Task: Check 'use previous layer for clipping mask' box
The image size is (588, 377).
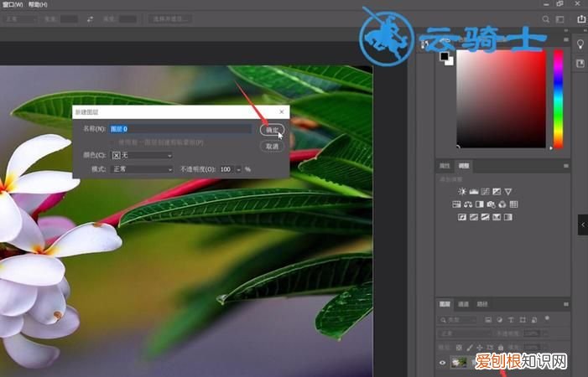Action: (115, 142)
